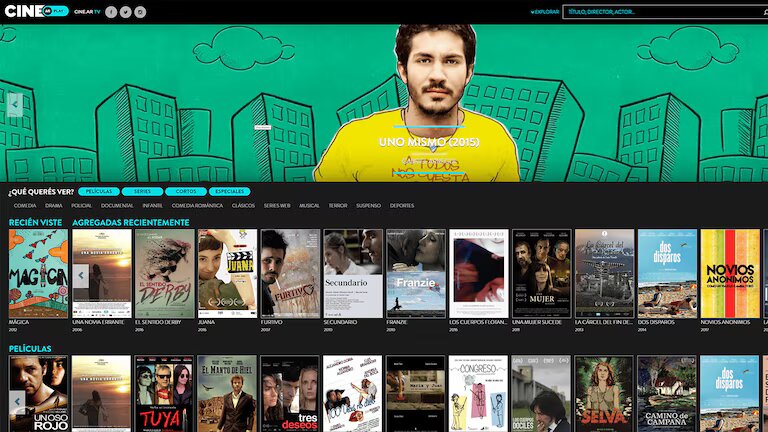Select the Cortos filter pill
The image size is (768, 432).
click(x=185, y=191)
